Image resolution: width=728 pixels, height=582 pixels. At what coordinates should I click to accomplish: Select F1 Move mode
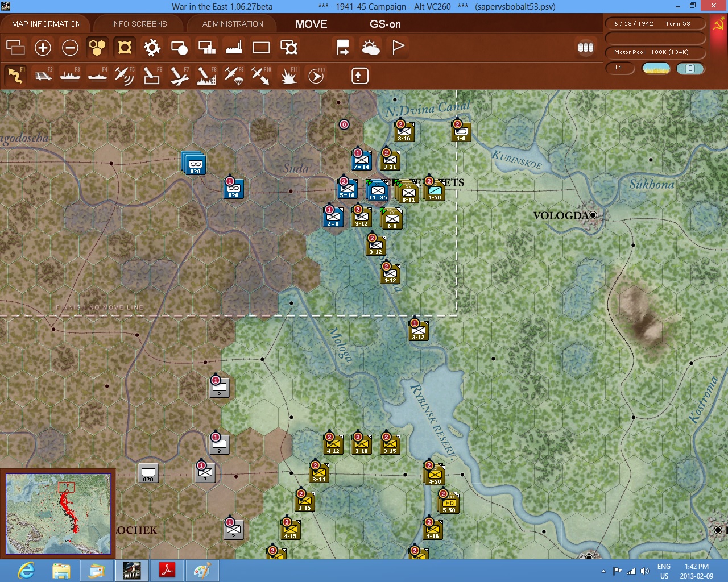(15, 76)
